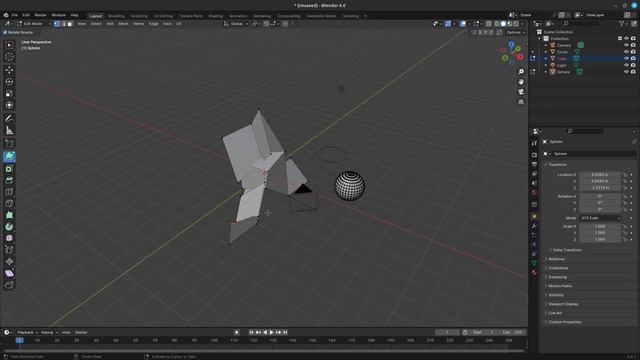640x360 pixels.
Task: Toggle camera view icon in viewport
Action: tap(521, 92)
